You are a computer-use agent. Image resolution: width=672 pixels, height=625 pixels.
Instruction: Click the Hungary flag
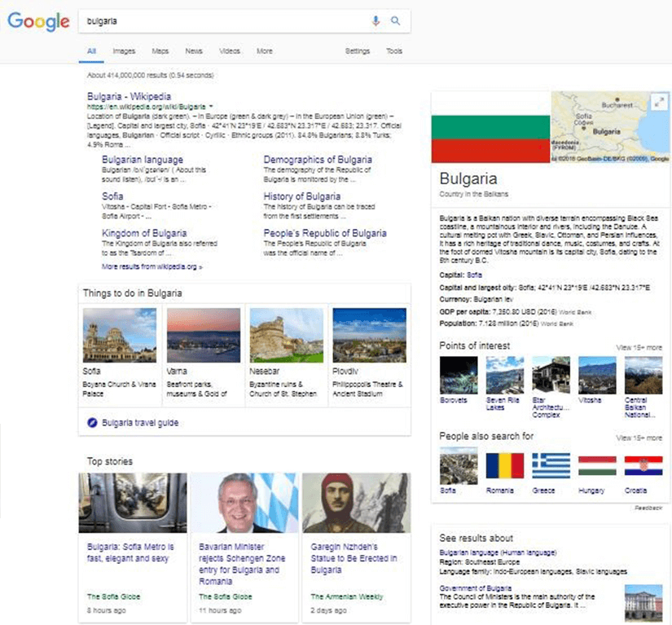coord(597,465)
